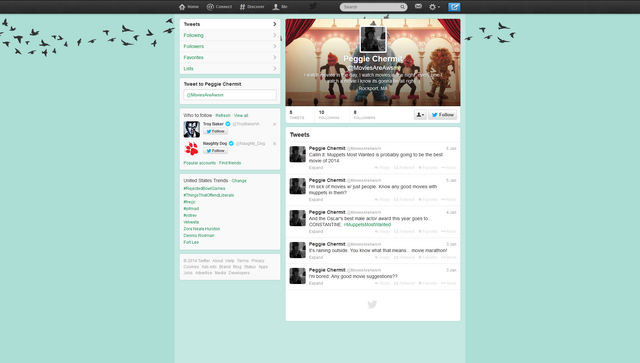Open the #MuppetsMostWanted hashtag

tap(367, 225)
